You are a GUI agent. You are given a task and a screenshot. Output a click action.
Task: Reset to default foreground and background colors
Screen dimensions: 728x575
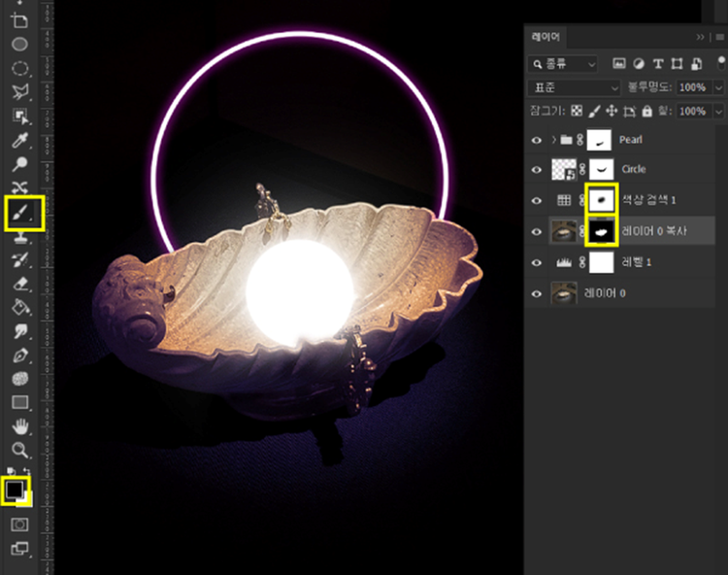point(11,471)
